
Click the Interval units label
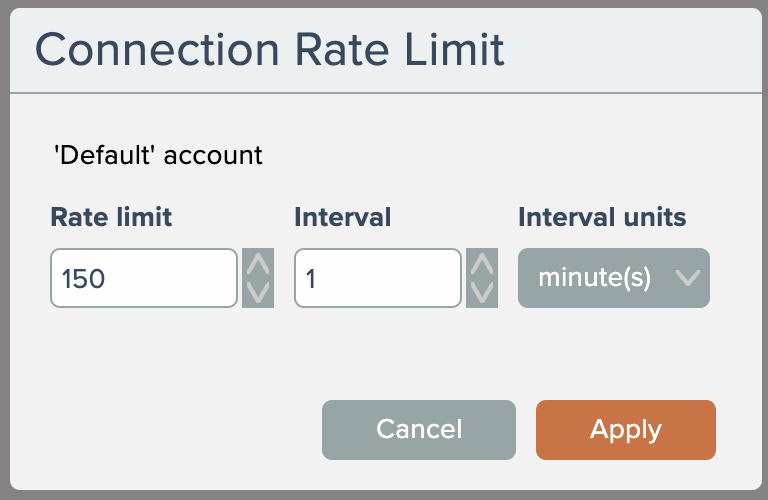[602, 216]
